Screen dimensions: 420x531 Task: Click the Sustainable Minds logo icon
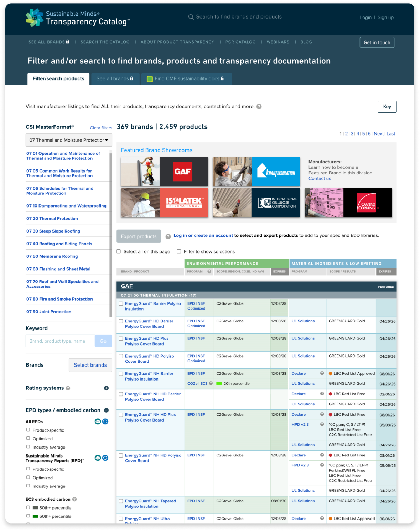click(x=34, y=17)
